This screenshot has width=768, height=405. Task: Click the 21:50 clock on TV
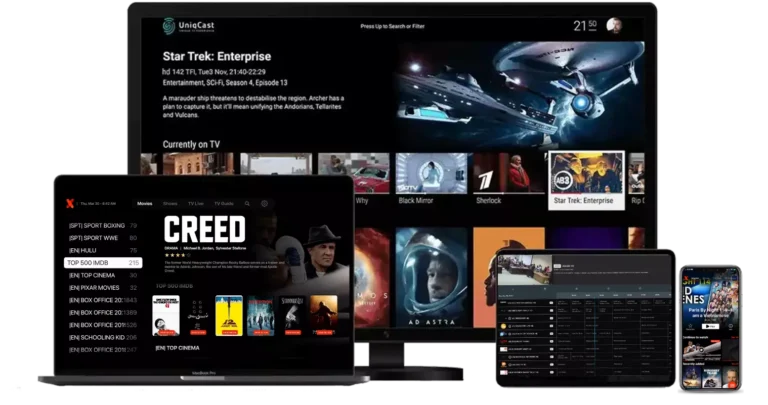coord(585,25)
